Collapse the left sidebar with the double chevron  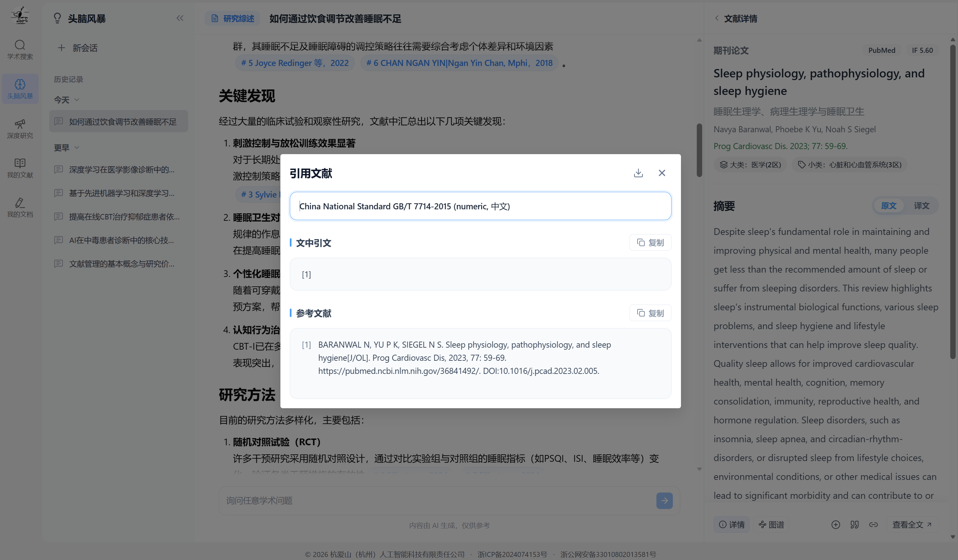pyautogui.click(x=180, y=18)
